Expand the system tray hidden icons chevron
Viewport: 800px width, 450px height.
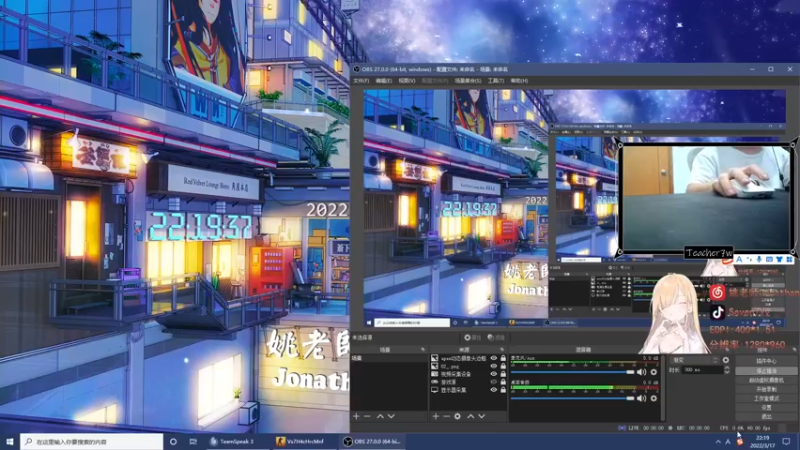(x=718, y=442)
